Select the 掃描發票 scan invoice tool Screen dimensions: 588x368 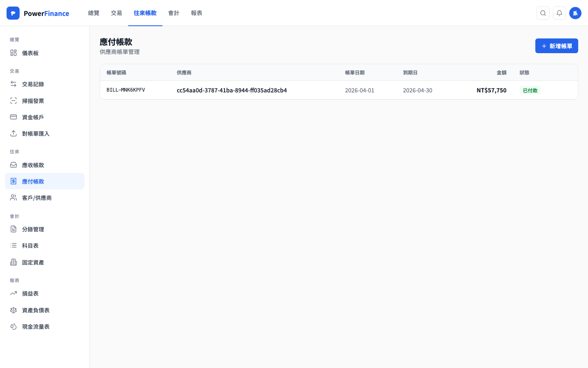pos(33,101)
